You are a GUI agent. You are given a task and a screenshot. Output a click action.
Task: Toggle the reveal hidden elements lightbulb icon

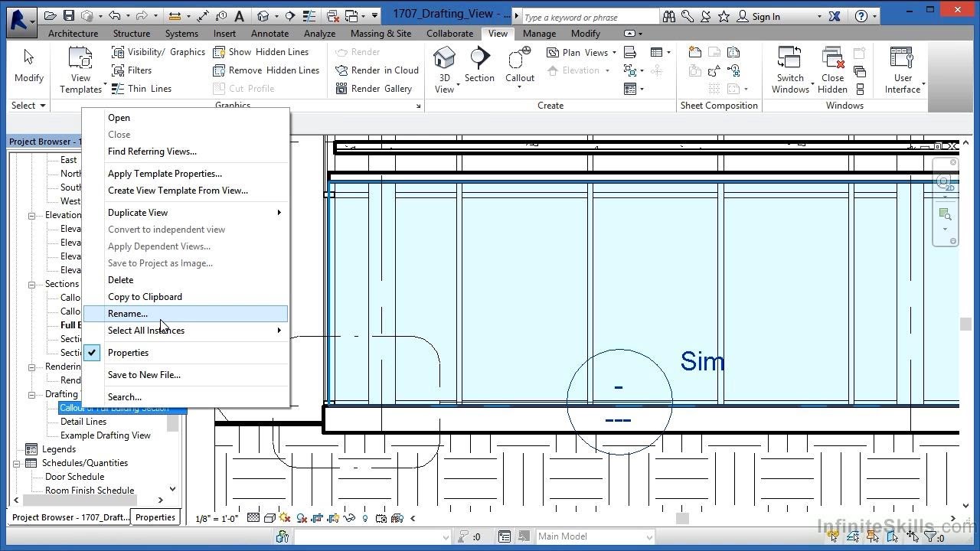click(x=364, y=518)
